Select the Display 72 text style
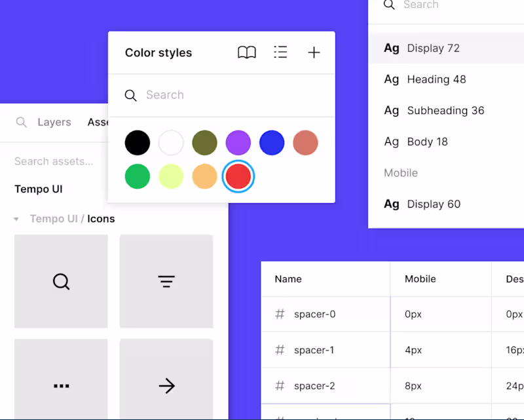 pyautogui.click(x=435, y=48)
